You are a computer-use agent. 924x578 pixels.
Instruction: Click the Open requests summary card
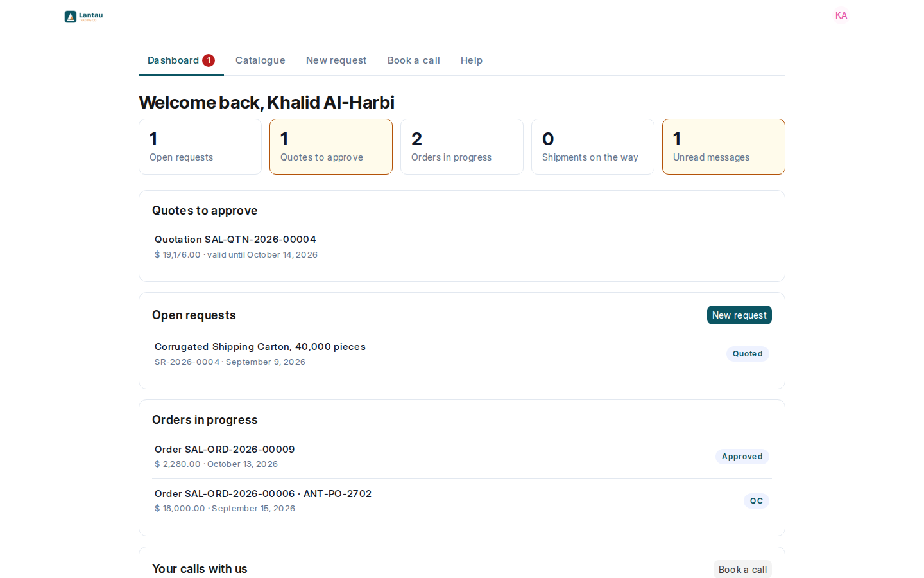[200, 146]
